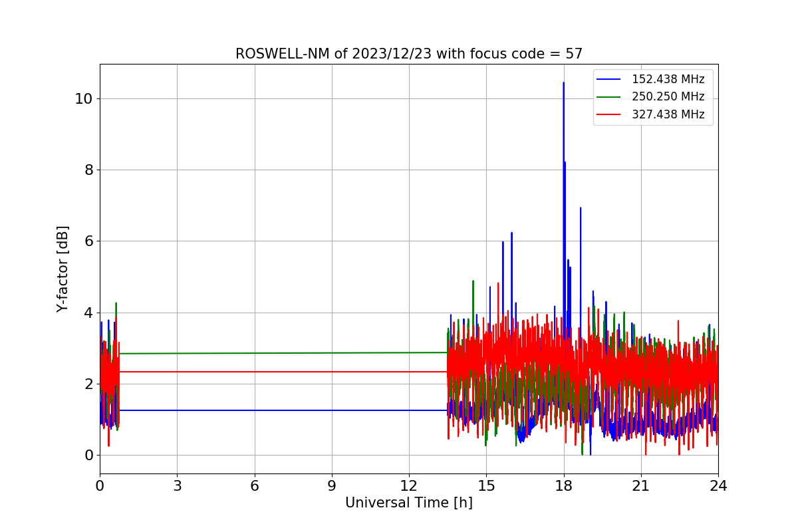798x532 pixels.
Task: Click x-axis tick label 21
Action: 641,486
